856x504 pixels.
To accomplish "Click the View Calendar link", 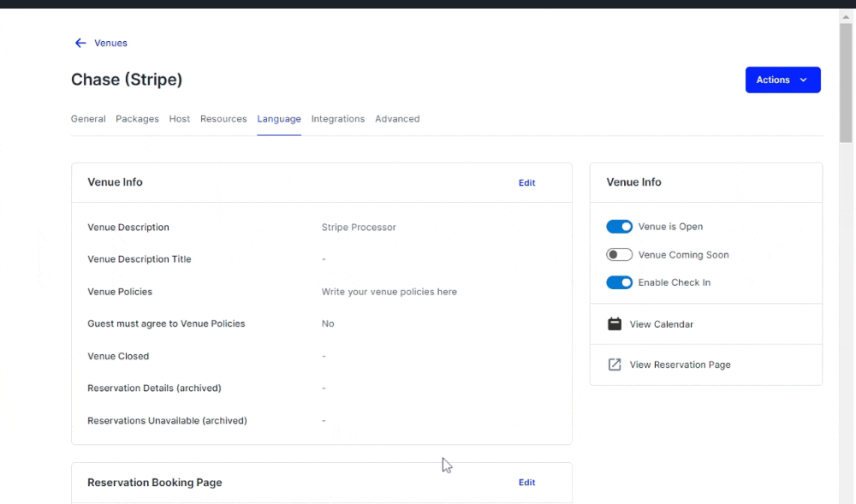I will point(659,323).
